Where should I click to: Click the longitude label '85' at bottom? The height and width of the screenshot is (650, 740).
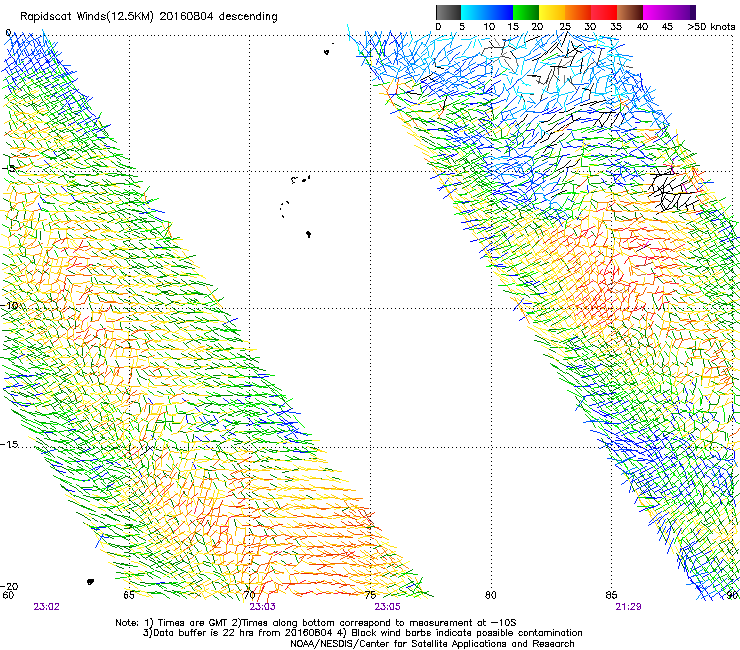click(x=612, y=595)
